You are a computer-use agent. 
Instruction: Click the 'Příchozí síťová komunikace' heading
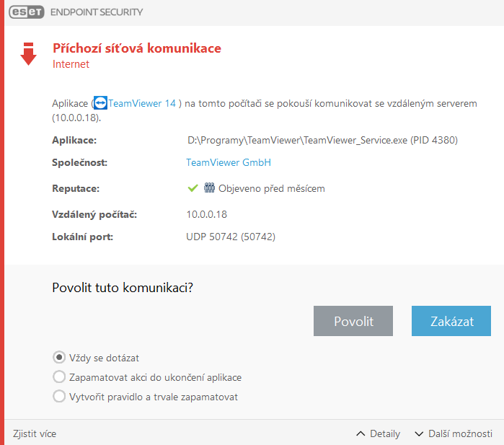coord(137,48)
